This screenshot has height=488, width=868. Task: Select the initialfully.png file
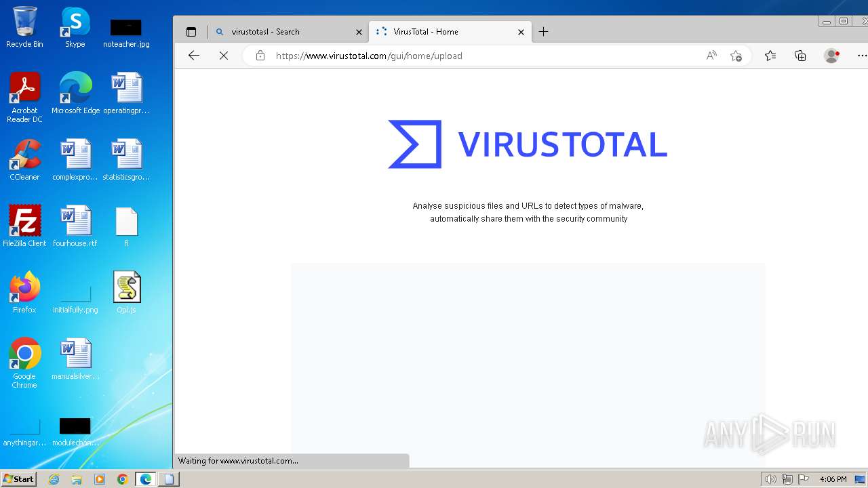(x=75, y=298)
